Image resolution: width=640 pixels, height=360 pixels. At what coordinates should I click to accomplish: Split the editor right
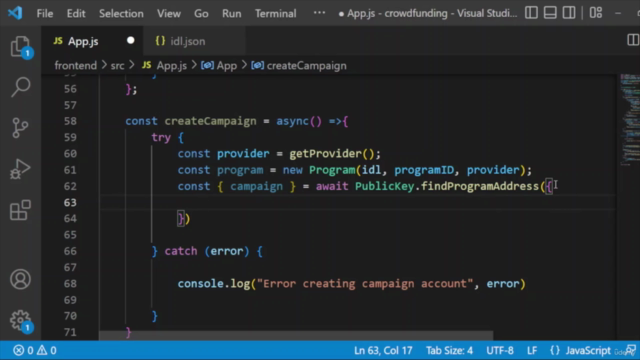[633, 40]
